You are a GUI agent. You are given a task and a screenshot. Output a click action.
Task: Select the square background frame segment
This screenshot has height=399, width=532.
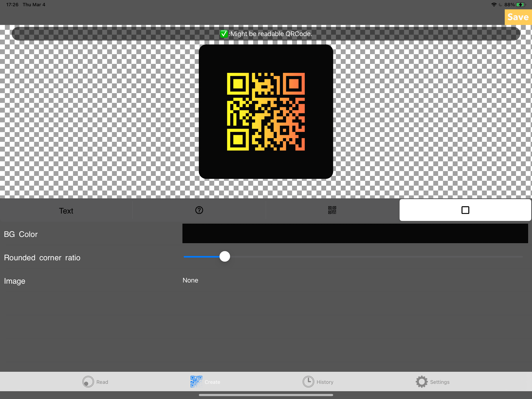(x=465, y=210)
